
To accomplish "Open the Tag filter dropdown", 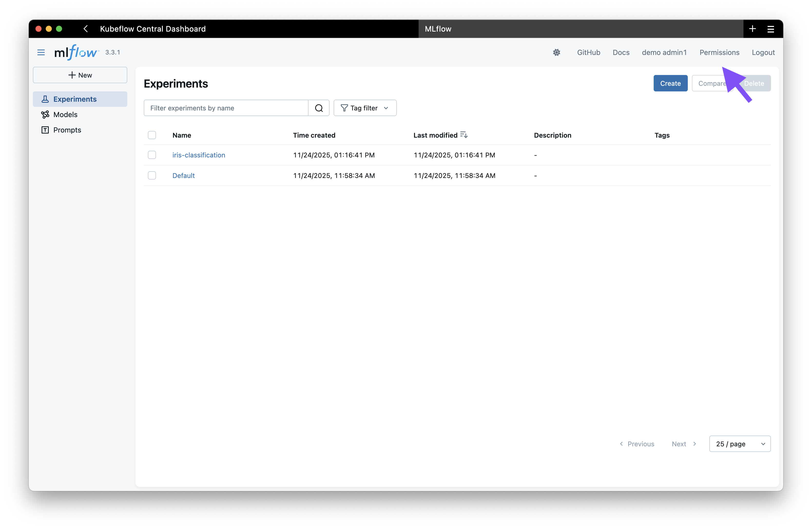I will pyautogui.click(x=365, y=108).
